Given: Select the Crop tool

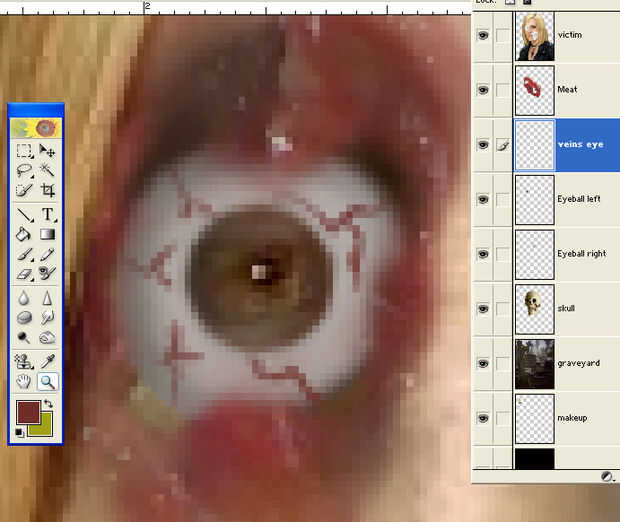Looking at the screenshot, I should click(47, 190).
